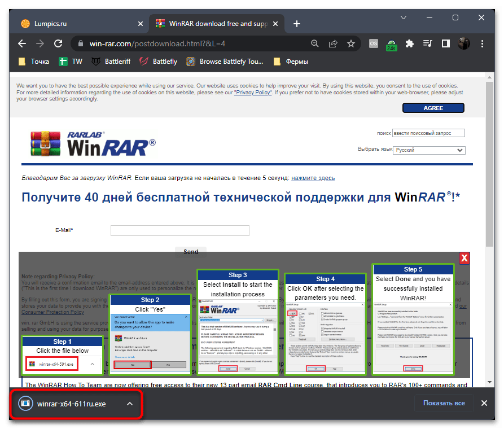The image size is (504, 429).
Task: Accept cookies with the AGREE button
Action: point(433,108)
